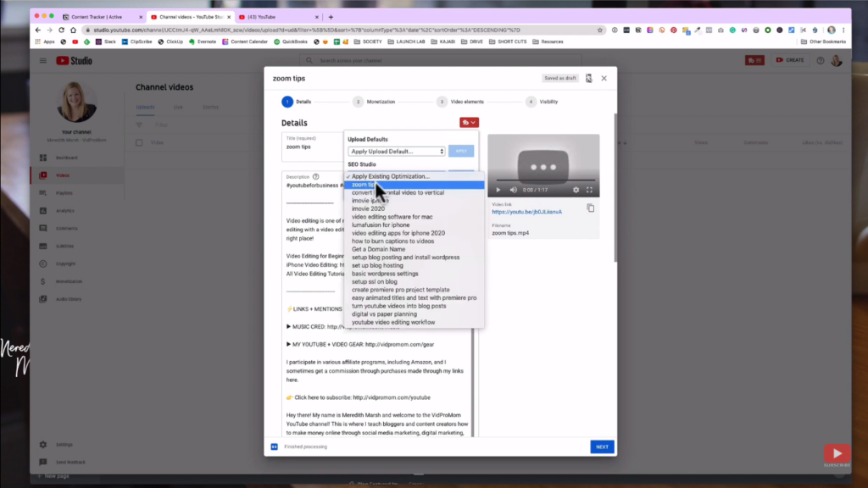Copy the video link with copy icon
This screenshot has height=488, width=868.
coord(591,208)
